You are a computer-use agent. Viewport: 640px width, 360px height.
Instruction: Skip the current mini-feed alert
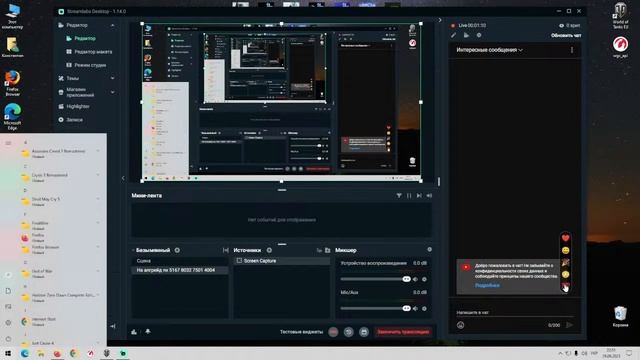(x=419, y=196)
